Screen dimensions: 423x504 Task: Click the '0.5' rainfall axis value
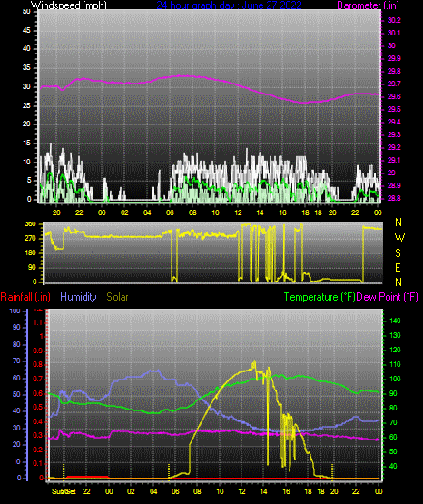pos(37,407)
